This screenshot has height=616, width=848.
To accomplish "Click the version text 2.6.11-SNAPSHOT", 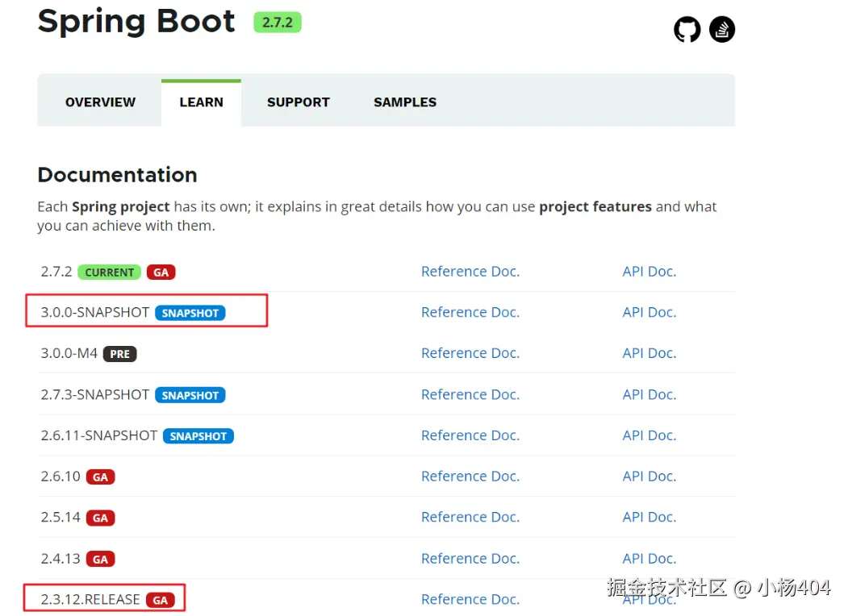I will [99, 435].
